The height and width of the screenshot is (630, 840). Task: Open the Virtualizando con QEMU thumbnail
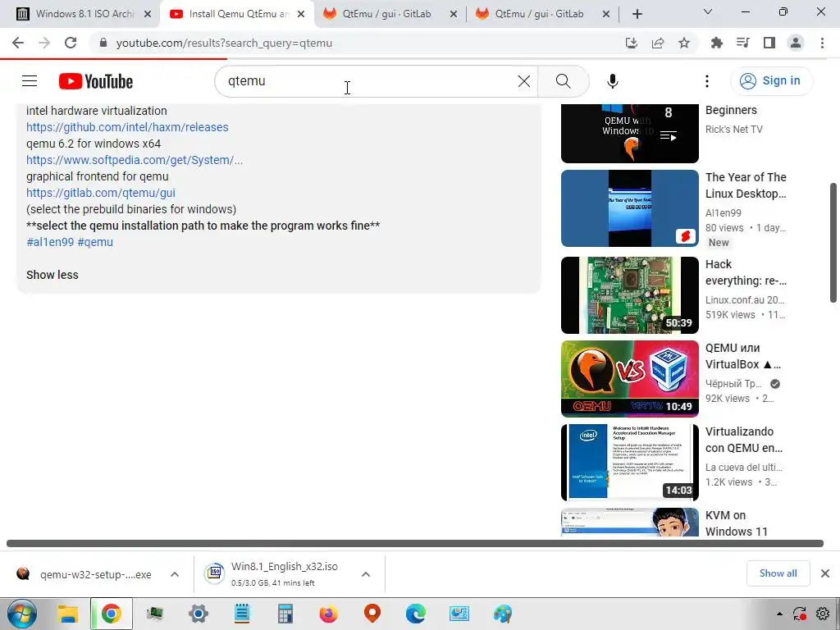[x=630, y=463]
